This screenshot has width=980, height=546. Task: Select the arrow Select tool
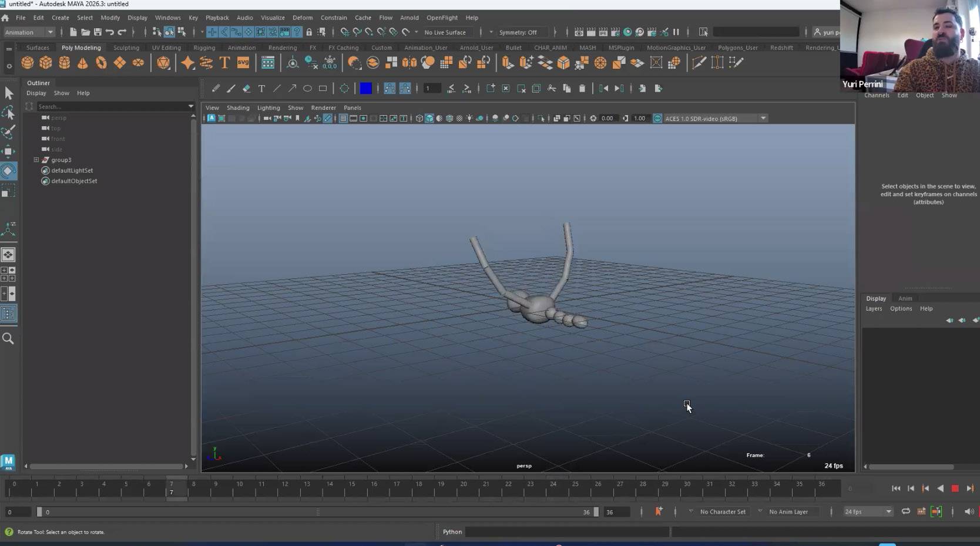(x=8, y=93)
